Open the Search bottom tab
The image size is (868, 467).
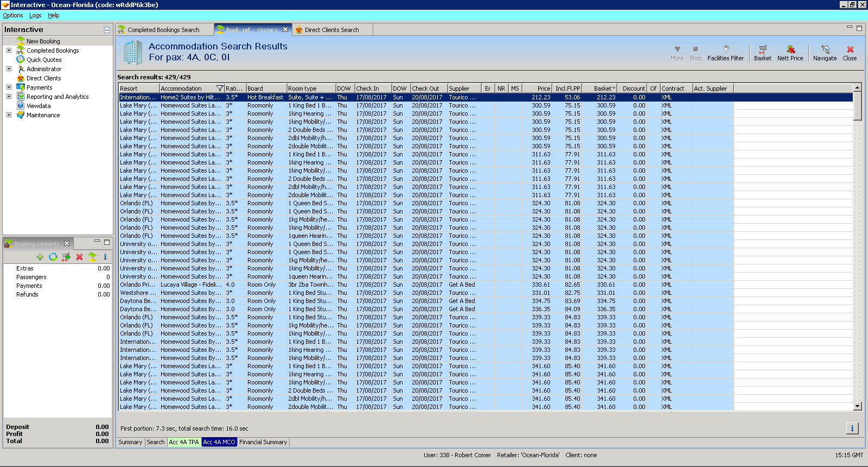(x=156, y=442)
